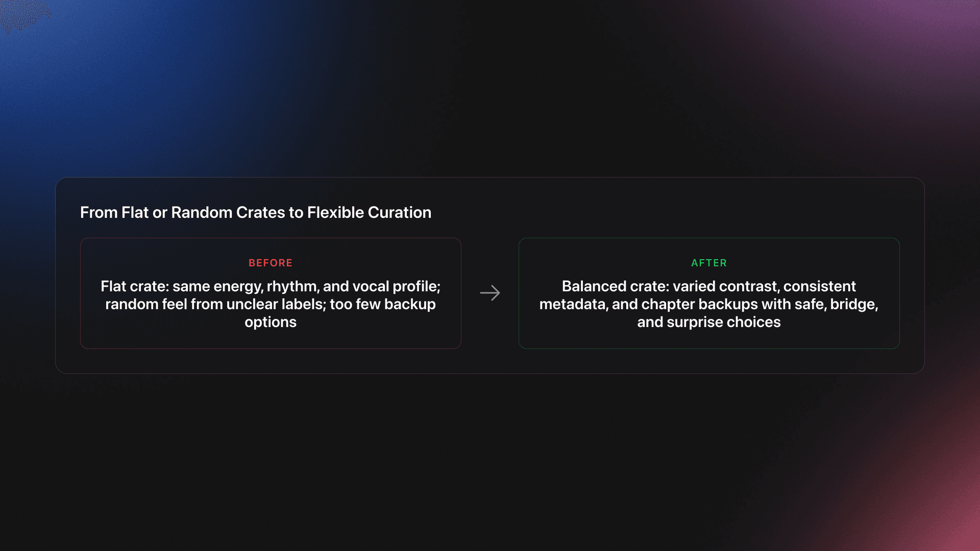Click the word "metadata" in the After card

572,304
